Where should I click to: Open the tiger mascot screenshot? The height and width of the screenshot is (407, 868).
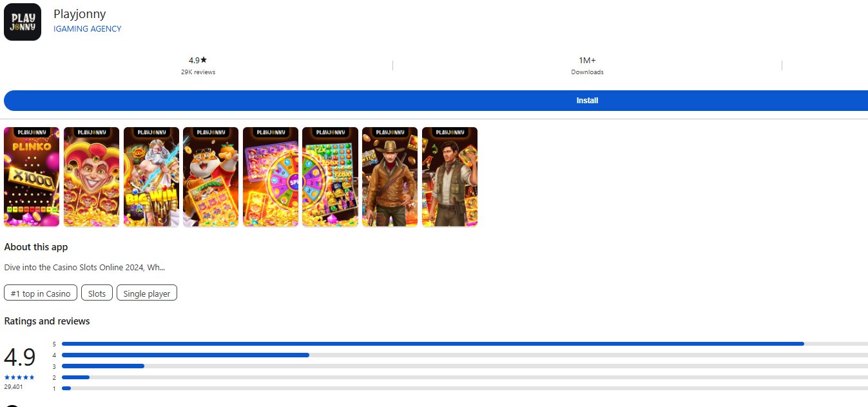point(211,177)
